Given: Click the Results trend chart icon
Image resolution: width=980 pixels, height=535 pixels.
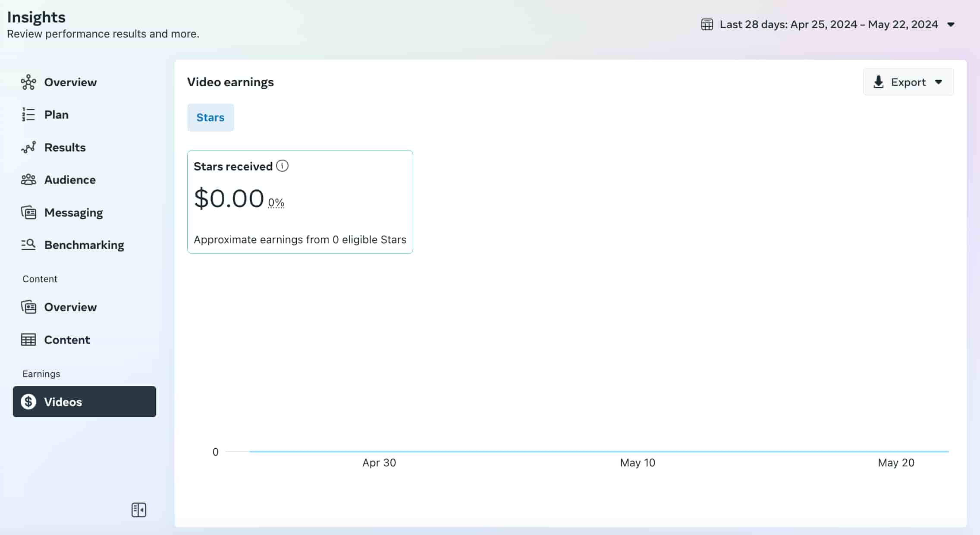Looking at the screenshot, I should (28, 148).
